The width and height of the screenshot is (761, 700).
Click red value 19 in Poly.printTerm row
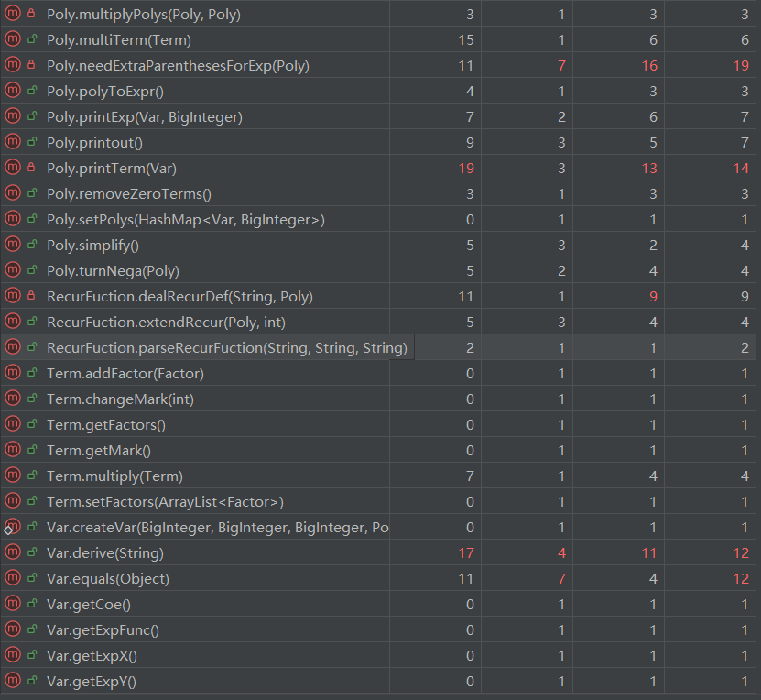pyautogui.click(x=466, y=169)
